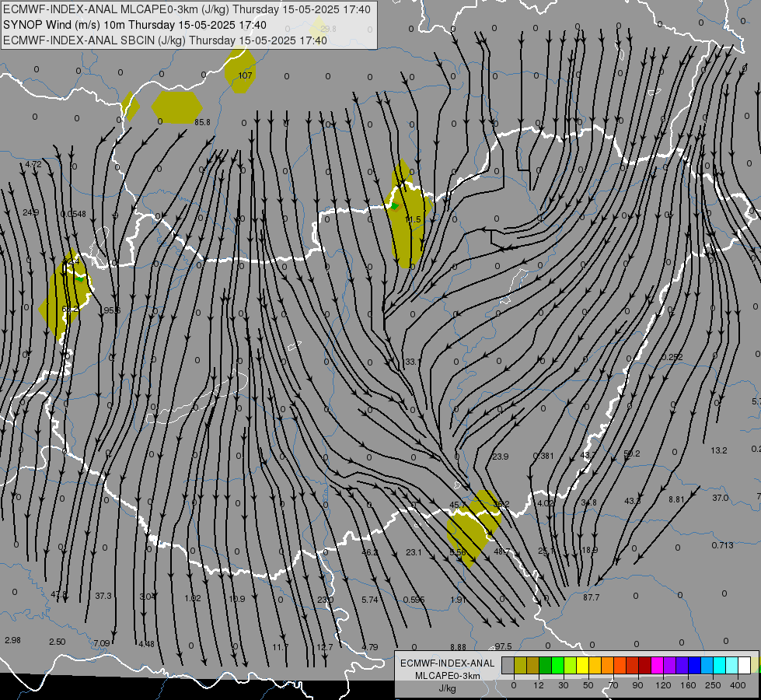Click the SBCIN header line

pyautogui.click(x=165, y=40)
